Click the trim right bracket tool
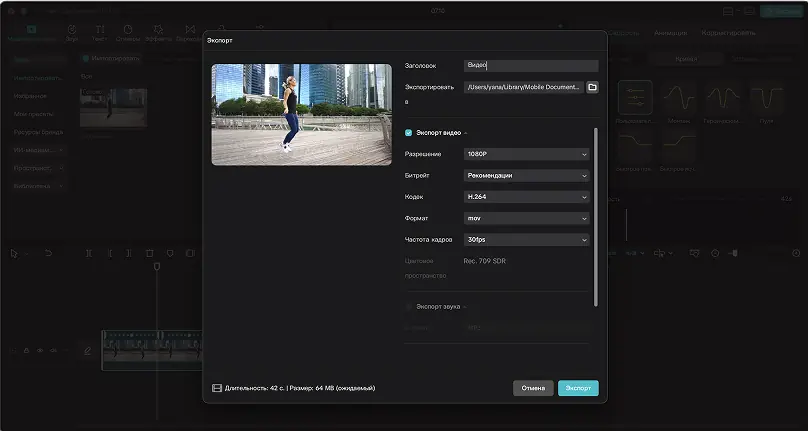This screenshot has width=808, height=431. tap(129, 253)
